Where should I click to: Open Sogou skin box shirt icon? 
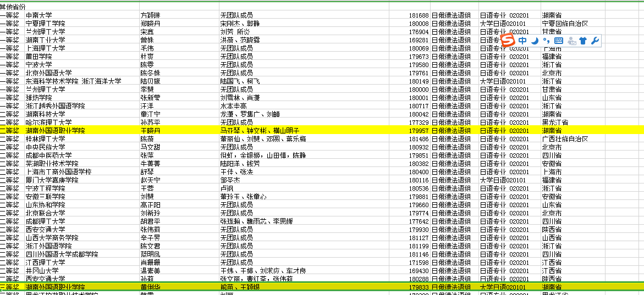(583, 41)
